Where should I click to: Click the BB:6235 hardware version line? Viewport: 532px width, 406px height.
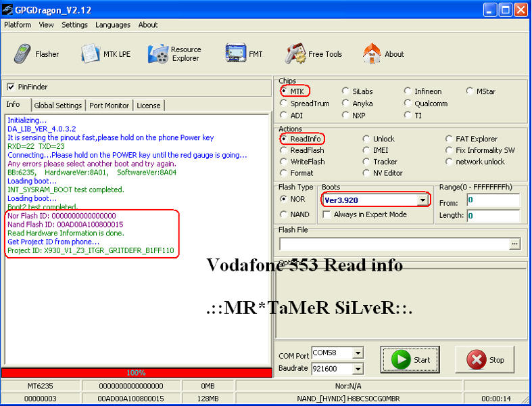pos(92,173)
